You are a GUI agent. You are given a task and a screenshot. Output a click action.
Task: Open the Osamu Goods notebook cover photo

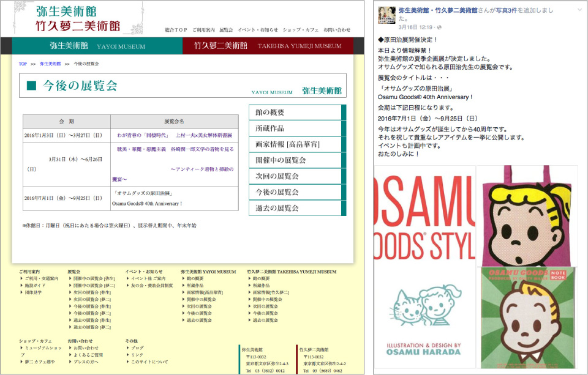coord(527,319)
